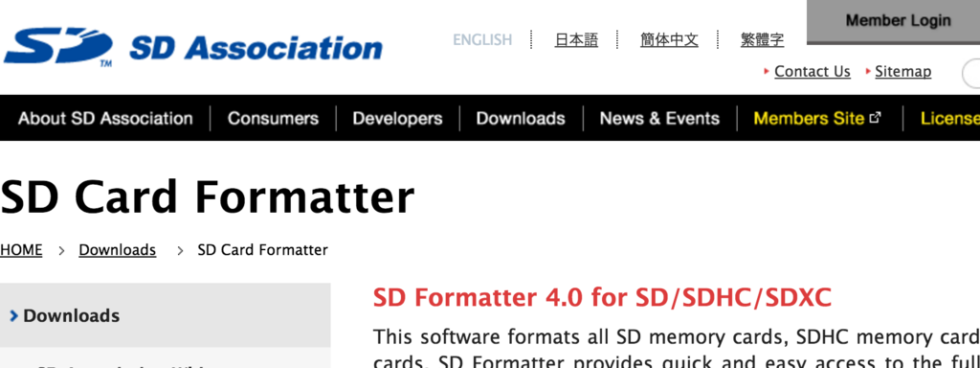Open the Contact Us link
Image resolution: width=980 pixels, height=368 pixels.
click(812, 71)
